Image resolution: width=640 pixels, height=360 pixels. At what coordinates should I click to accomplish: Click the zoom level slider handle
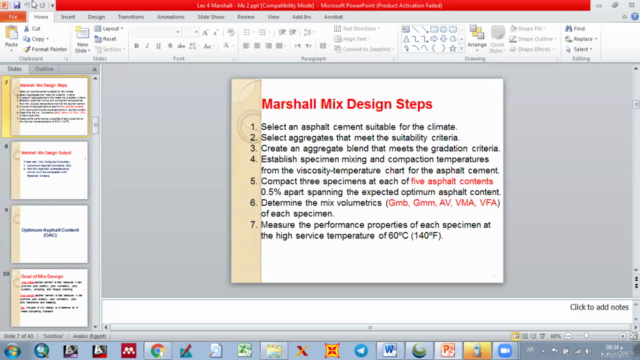pos(587,336)
